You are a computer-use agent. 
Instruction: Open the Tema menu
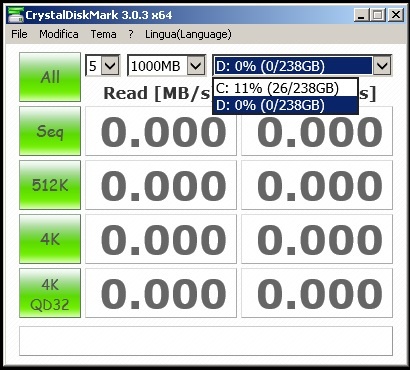pos(104,34)
